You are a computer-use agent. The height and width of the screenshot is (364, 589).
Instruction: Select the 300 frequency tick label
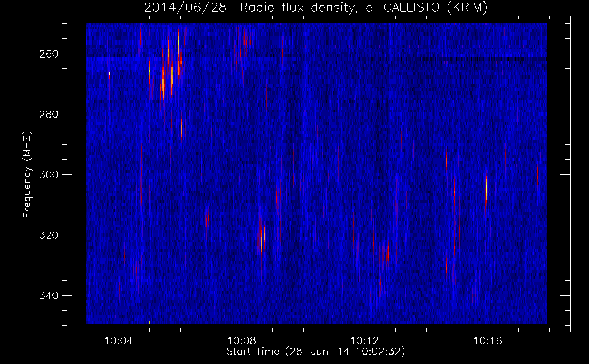[48, 175]
